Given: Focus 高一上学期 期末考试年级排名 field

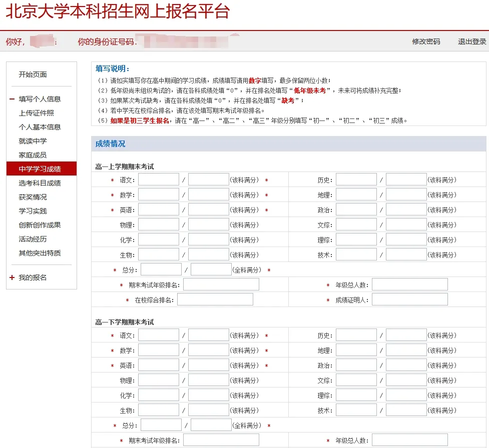Looking at the screenshot, I should pos(221,284).
